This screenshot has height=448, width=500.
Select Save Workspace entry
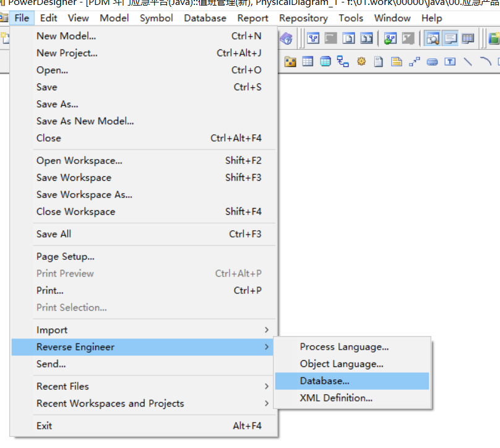(x=144, y=178)
